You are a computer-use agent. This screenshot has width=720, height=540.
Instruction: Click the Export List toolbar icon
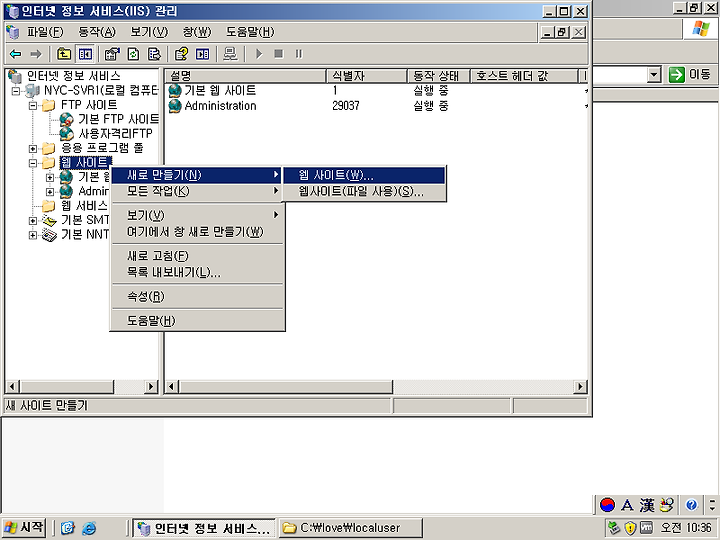point(154,54)
